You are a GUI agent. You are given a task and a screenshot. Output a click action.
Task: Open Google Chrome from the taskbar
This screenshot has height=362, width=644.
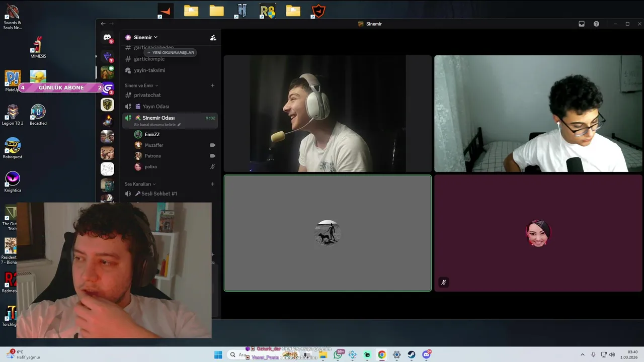[382, 354]
